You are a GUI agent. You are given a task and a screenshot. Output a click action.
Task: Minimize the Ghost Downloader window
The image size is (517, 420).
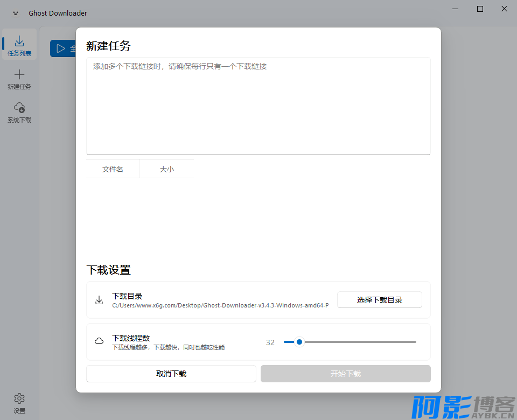pyautogui.click(x=456, y=9)
